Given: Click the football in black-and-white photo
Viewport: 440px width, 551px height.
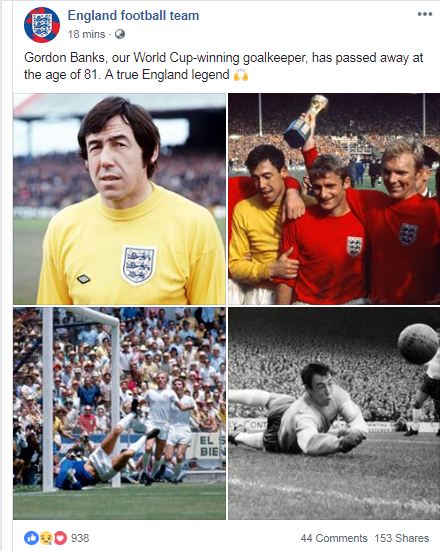Looking at the screenshot, I should pos(418,344).
